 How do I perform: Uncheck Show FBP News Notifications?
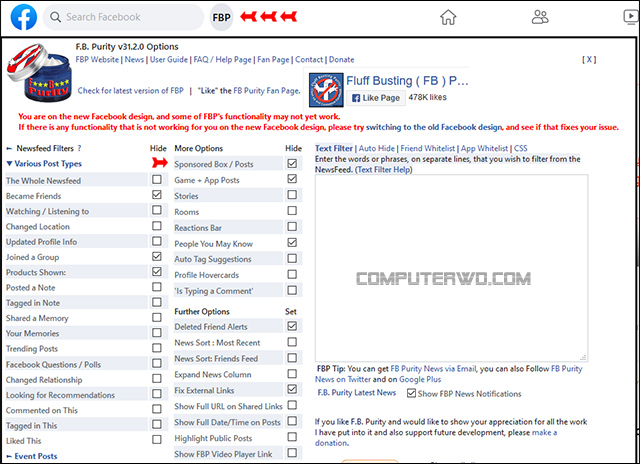(x=411, y=393)
